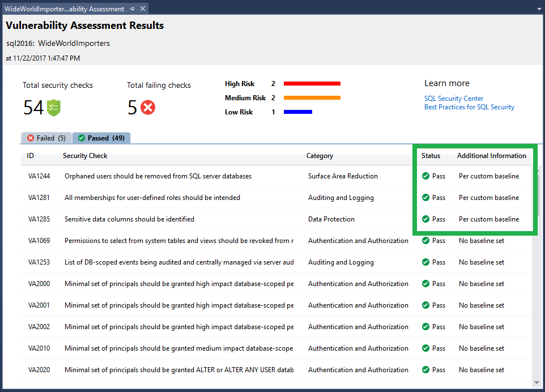Click the Pass status icon for VA2020
The width and height of the screenshot is (545, 392).
click(427, 370)
